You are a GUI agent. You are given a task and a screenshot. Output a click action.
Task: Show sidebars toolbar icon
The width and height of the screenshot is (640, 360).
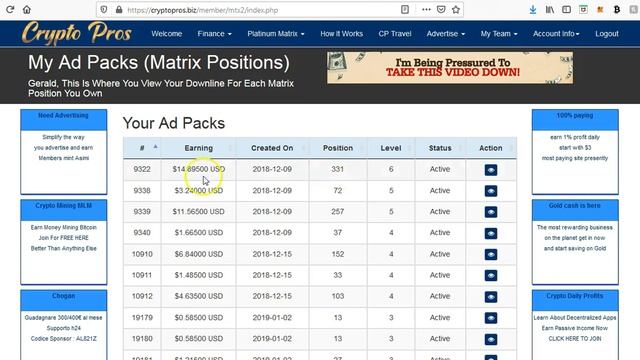567,9
